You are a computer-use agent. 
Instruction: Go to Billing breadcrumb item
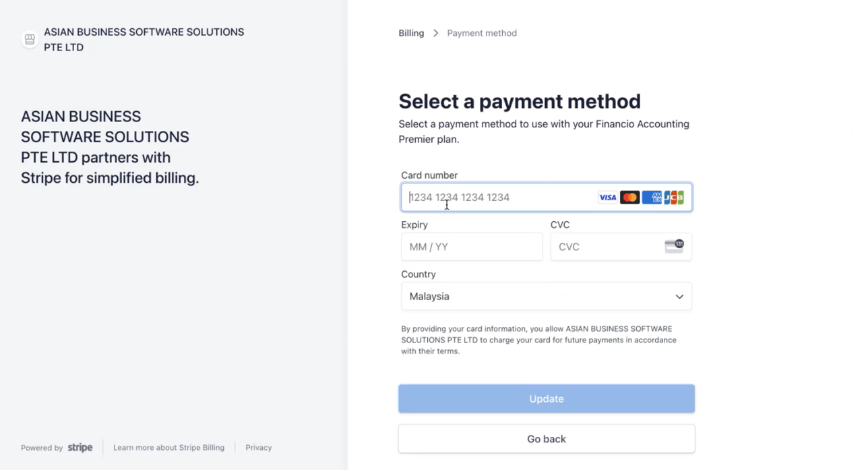point(411,33)
